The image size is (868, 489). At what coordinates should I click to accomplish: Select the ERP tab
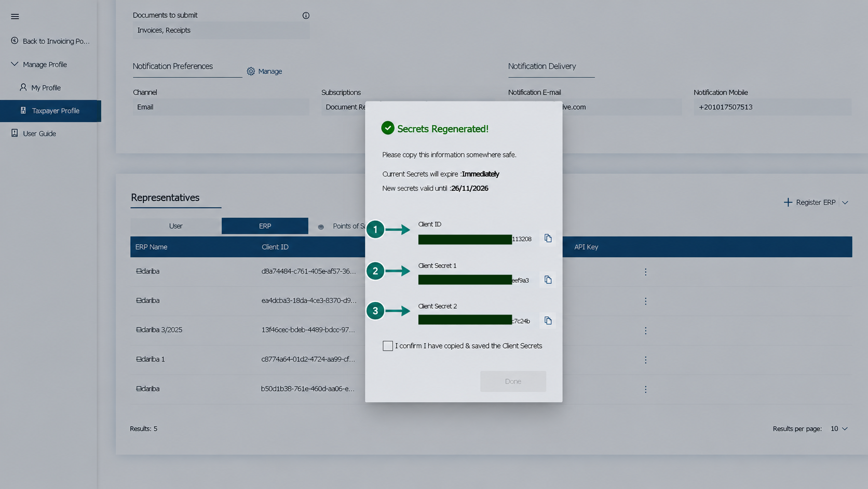pyautogui.click(x=265, y=226)
